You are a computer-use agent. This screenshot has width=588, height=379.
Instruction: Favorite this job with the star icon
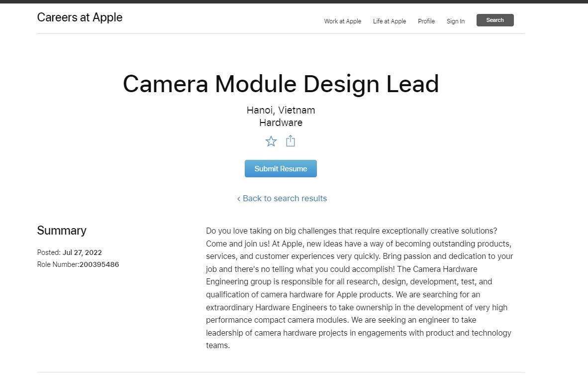pyautogui.click(x=271, y=141)
